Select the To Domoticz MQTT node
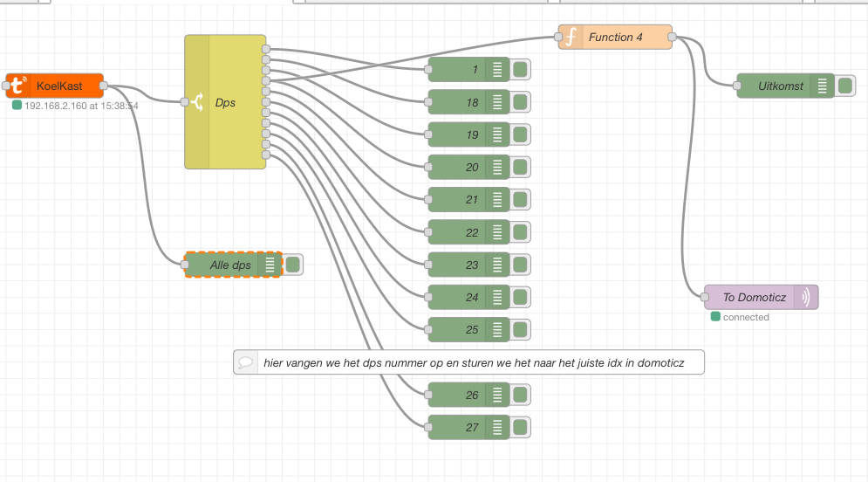The image size is (868, 482). pos(752,297)
